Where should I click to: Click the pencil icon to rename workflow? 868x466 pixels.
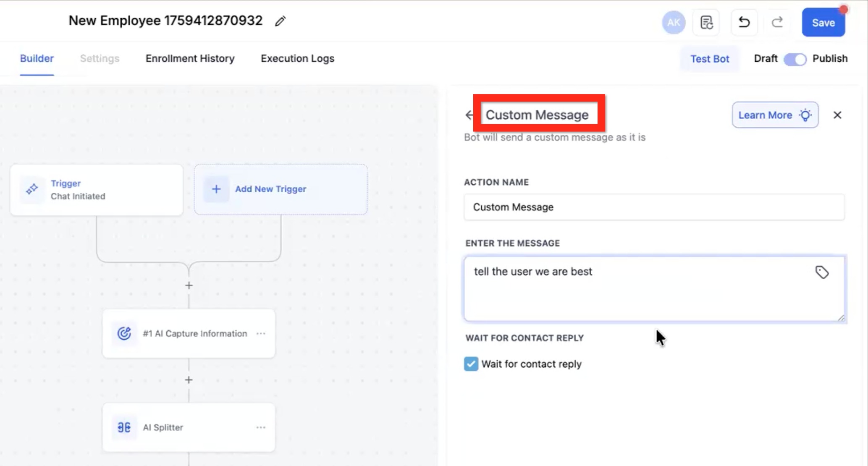pos(281,21)
